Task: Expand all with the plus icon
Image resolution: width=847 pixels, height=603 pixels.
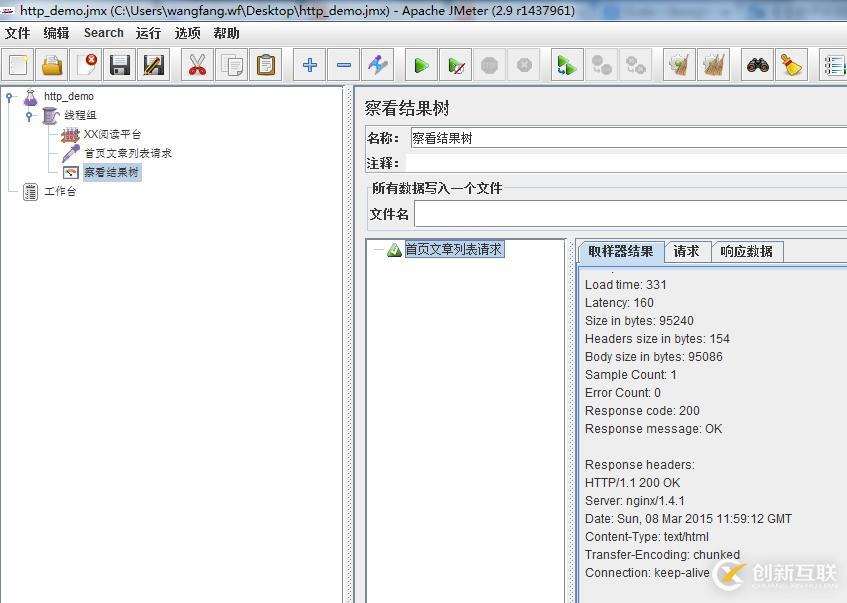Action: point(310,65)
